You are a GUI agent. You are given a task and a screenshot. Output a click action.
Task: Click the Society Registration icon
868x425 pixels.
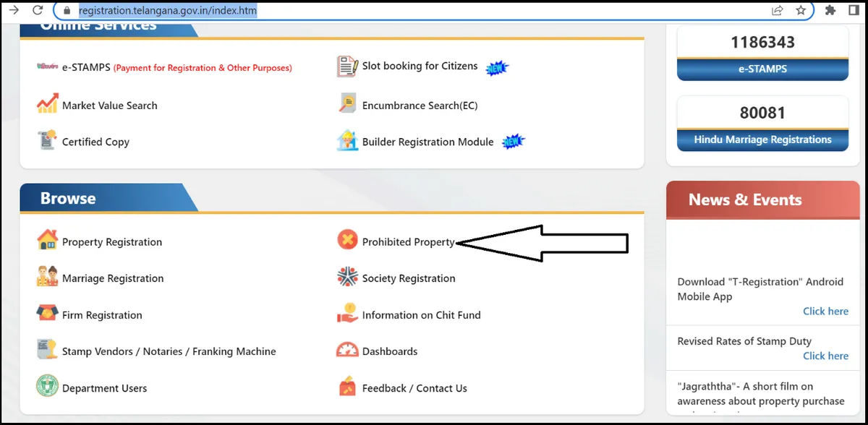pyautogui.click(x=347, y=278)
